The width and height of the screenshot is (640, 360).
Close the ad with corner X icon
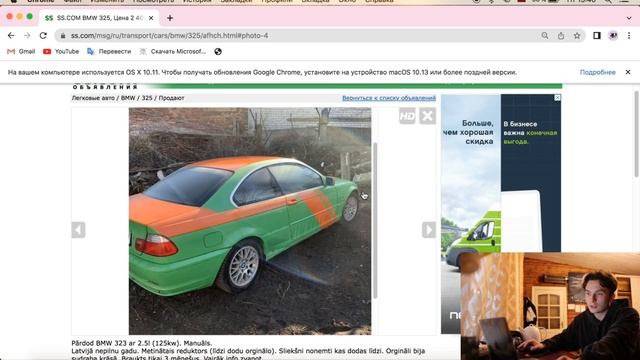[557, 98]
